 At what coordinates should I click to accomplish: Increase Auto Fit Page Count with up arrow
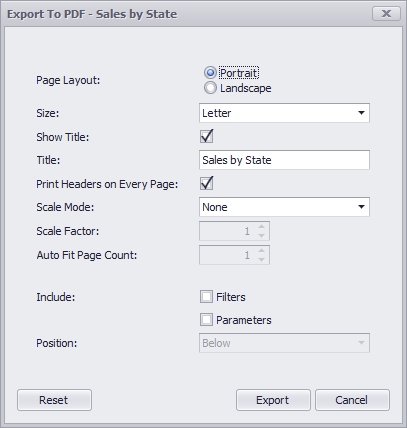[x=262, y=250]
